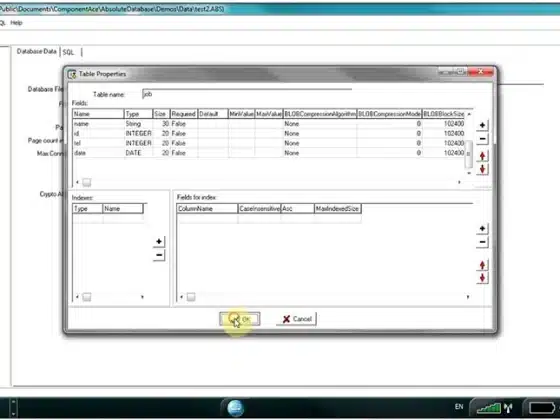
Task: Click the Table Properties title bar icon
Action: tap(72, 74)
